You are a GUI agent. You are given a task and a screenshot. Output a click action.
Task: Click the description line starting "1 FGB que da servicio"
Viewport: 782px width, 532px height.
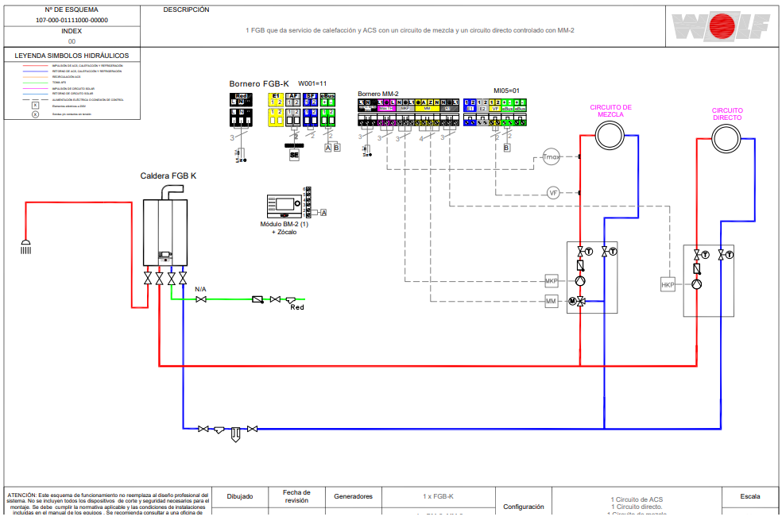410,30
